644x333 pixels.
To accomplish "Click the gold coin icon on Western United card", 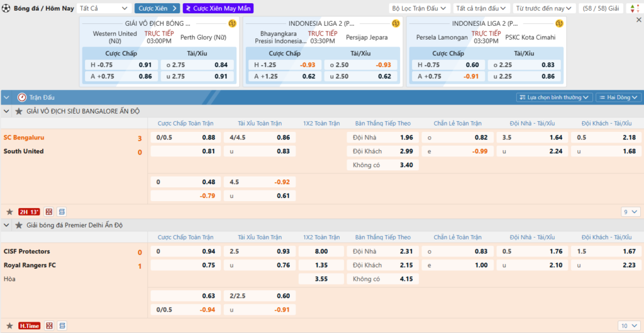I will (x=232, y=23).
